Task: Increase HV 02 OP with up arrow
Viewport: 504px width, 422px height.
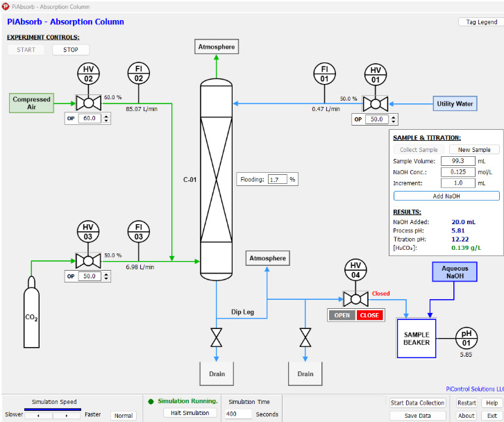Action: [106, 116]
